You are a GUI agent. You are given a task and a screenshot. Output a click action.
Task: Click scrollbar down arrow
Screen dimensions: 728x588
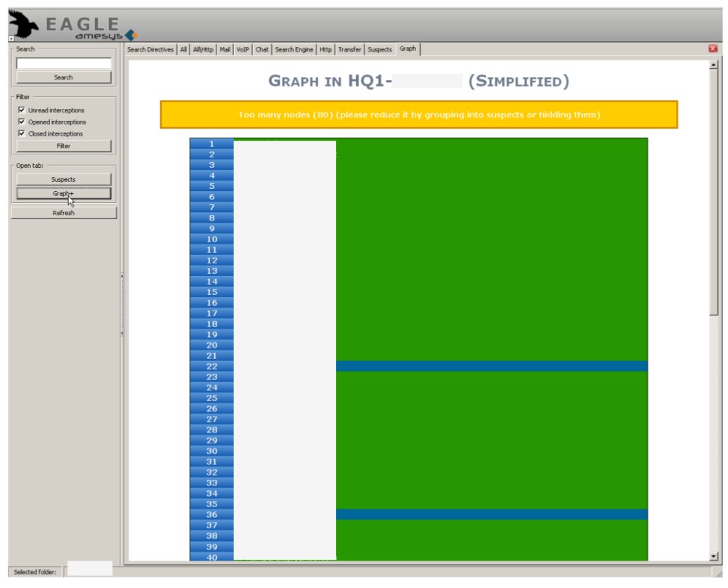[x=714, y=556]
